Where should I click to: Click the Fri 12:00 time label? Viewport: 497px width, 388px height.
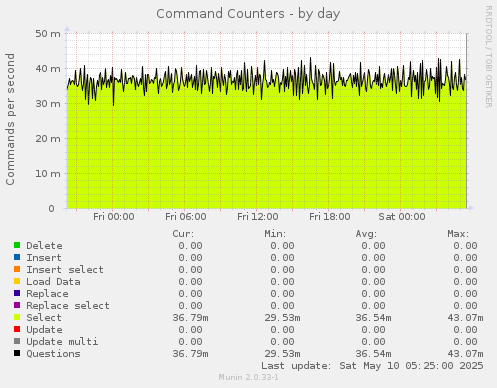(258, 217)
